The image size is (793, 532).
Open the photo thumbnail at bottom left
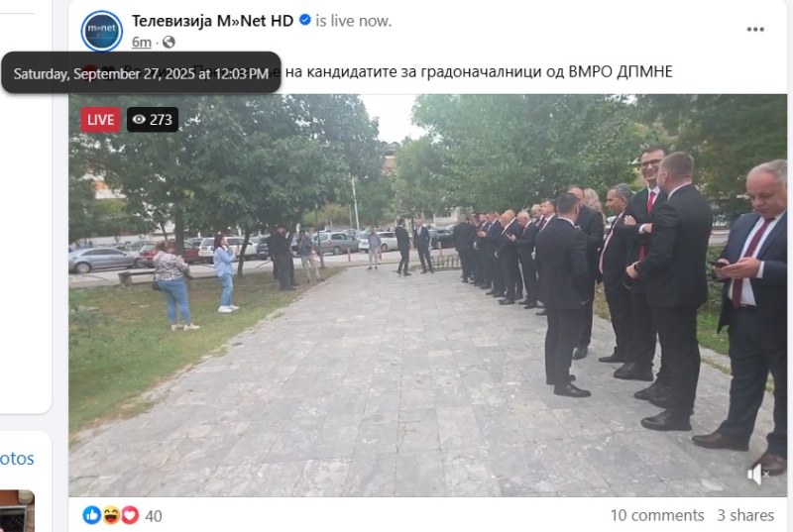click(x=17, y=511)
